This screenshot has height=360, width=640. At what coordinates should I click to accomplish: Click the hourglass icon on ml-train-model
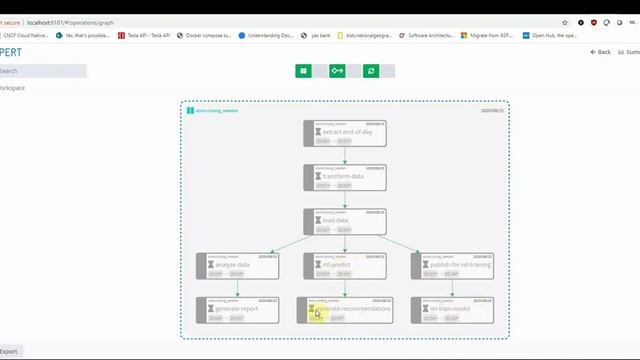click(x=425, y=309)
